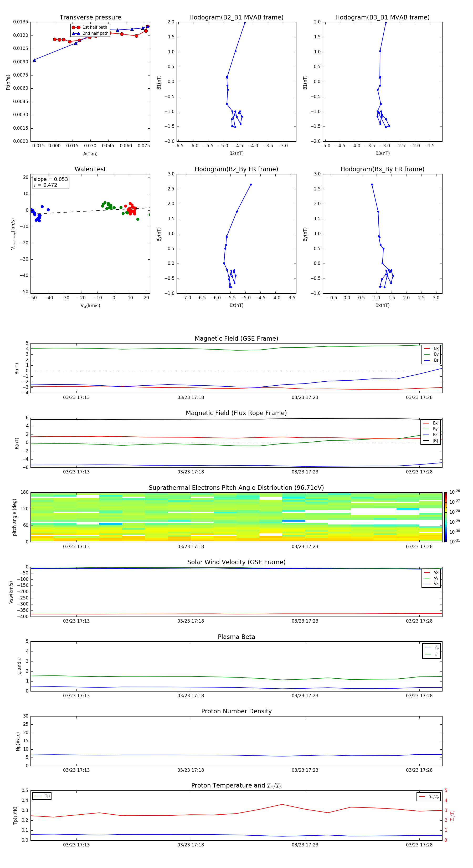
Task: Select the Bx' entry in the Flux Rope legend
Action: point(431,423)
